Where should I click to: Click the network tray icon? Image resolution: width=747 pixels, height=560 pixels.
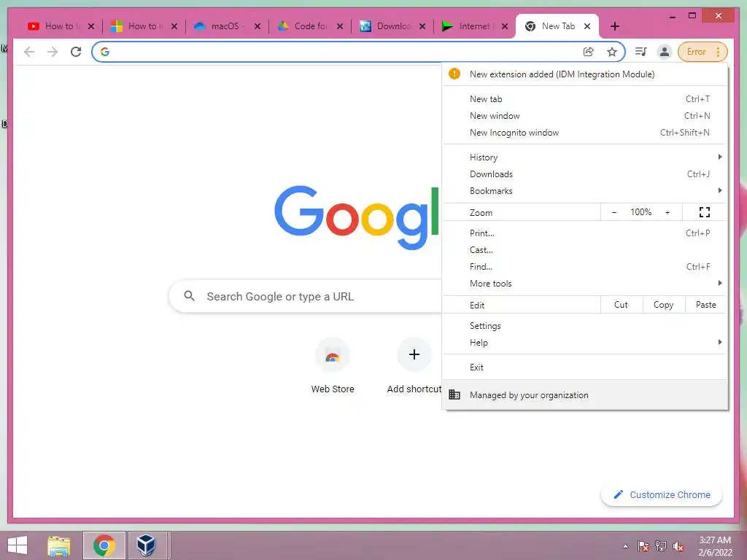(x=661, y=546)
